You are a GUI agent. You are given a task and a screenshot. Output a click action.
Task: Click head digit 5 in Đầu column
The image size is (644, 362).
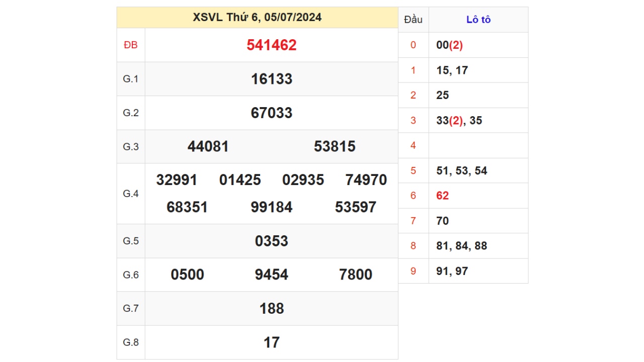pyautogui.click(x=414, y=171)
